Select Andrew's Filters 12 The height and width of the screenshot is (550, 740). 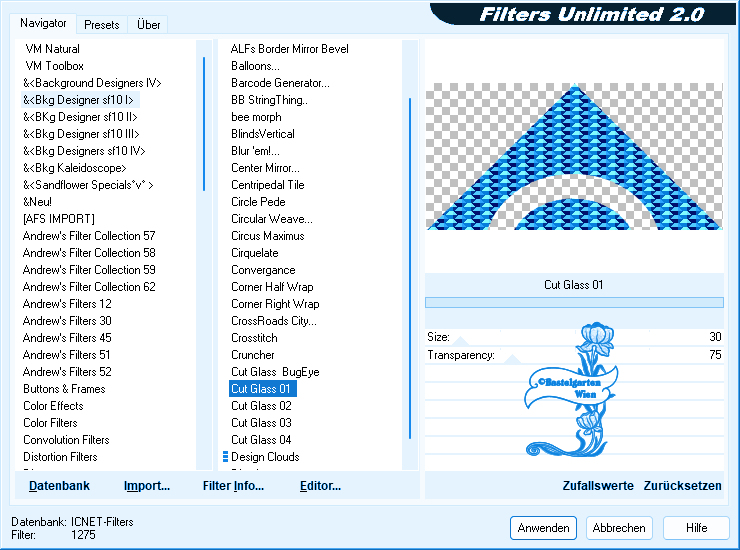tap(67, 304)
